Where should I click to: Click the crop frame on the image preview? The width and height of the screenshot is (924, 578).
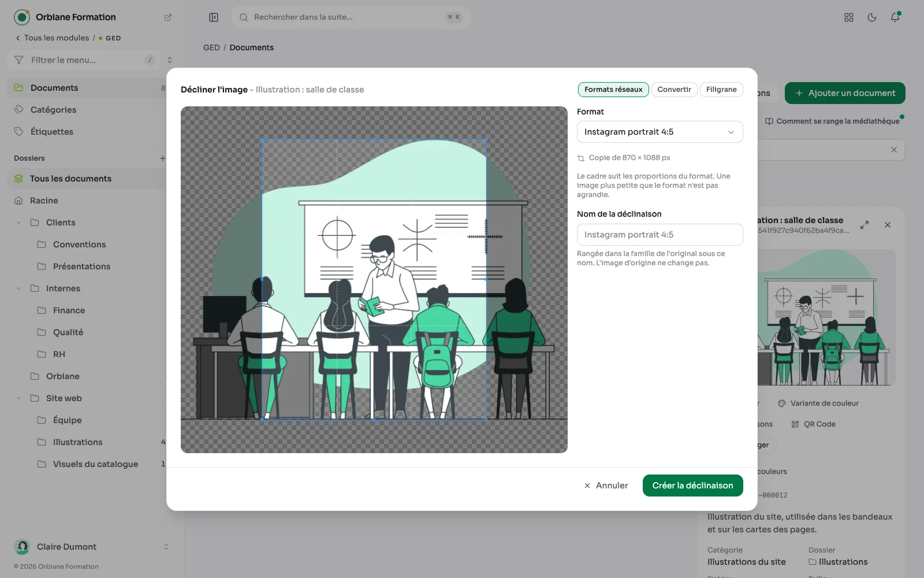coord(374,279)
